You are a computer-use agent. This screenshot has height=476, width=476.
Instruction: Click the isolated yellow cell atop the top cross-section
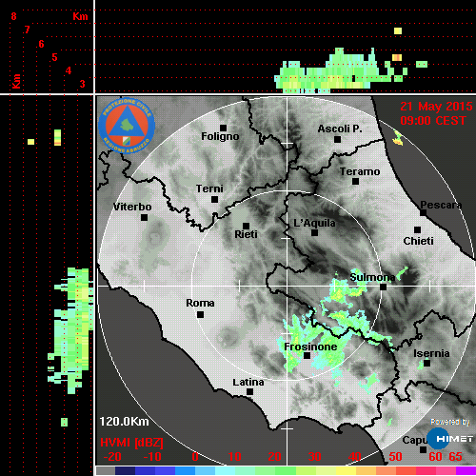tap(398, 30)
